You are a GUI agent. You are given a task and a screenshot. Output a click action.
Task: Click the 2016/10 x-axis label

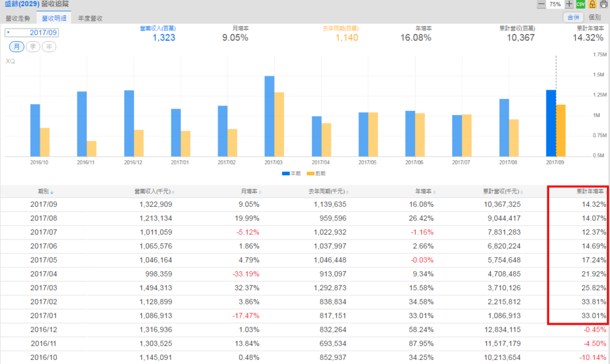click(x=39, y=162)
